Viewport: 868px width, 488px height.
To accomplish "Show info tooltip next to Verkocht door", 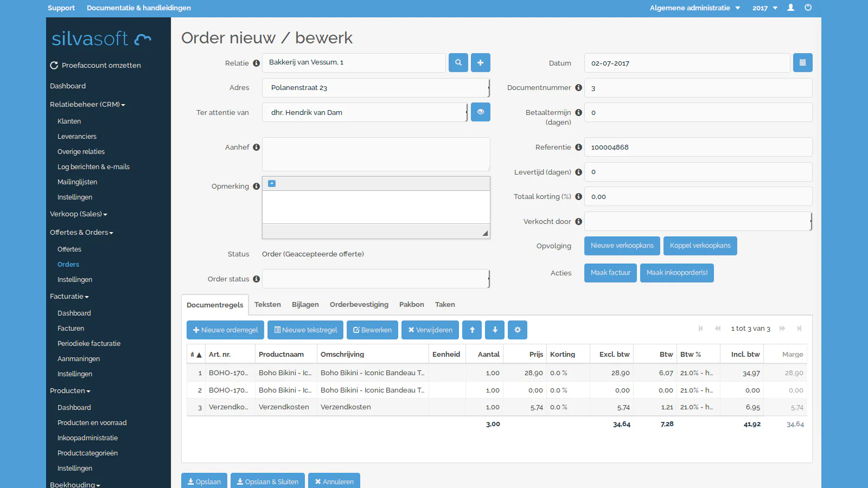I will pos(579,222).
